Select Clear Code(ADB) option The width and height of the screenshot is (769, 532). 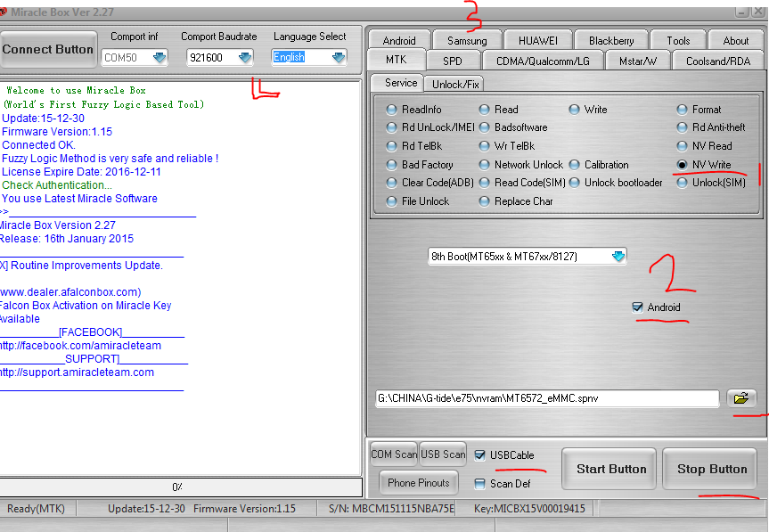tap(430, 183)
